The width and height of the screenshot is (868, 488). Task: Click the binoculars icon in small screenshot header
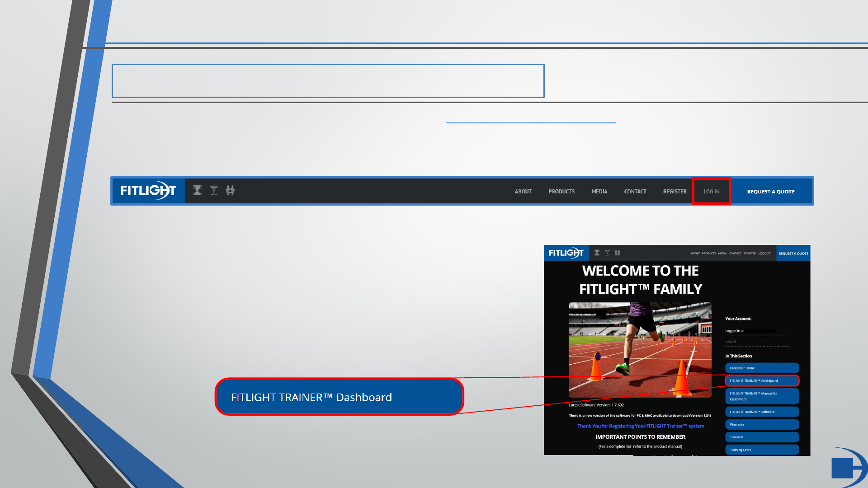click(618, 253)
